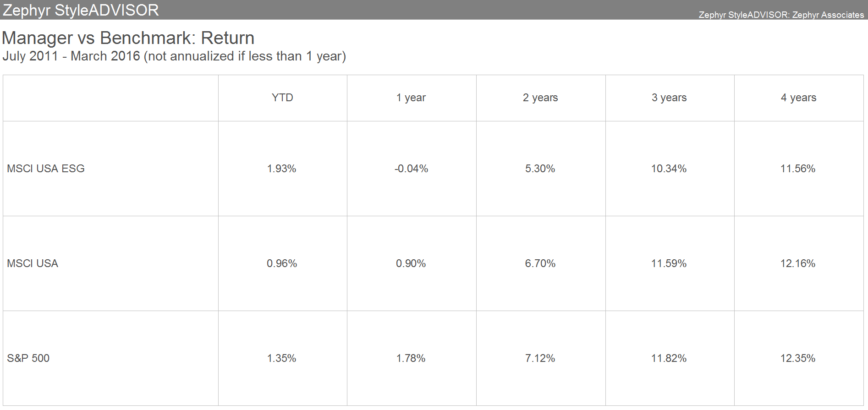Click the YTD column header

pyautogui.click(x=282, y=98)
